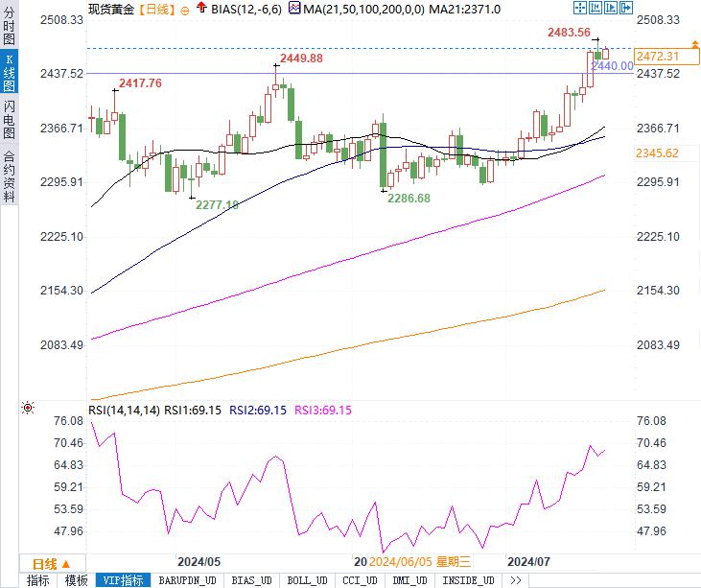Open RSI indicator settings sun icon

tap(27, 408)
